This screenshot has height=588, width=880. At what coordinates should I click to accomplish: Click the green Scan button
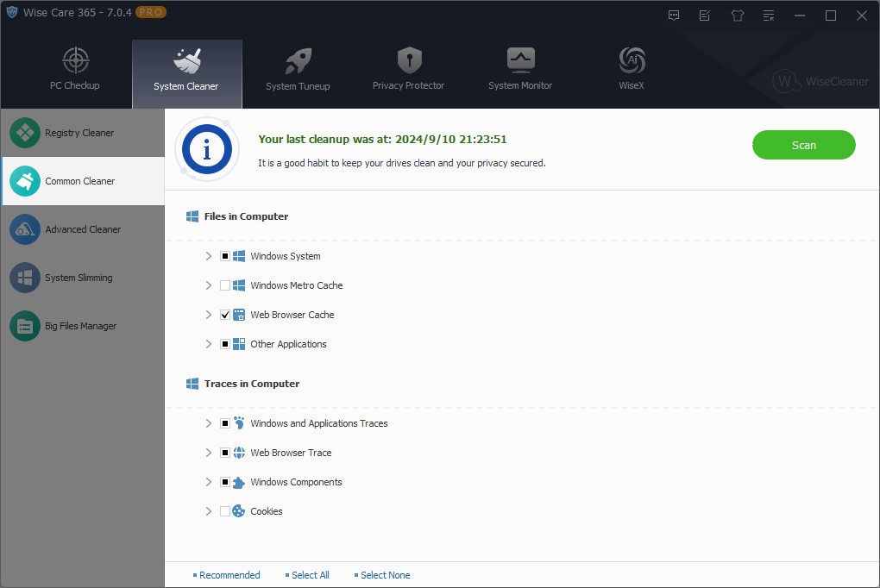pos(803,145)
